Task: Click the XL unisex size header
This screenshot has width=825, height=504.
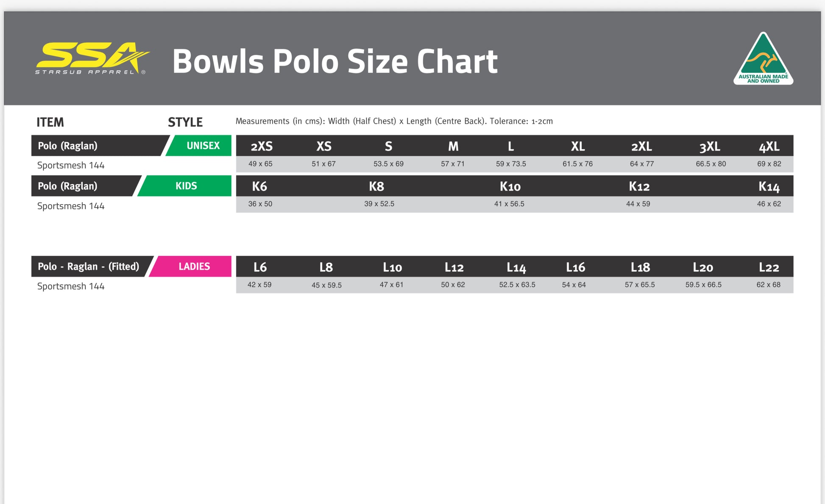Action: click(x=578, y=147)
